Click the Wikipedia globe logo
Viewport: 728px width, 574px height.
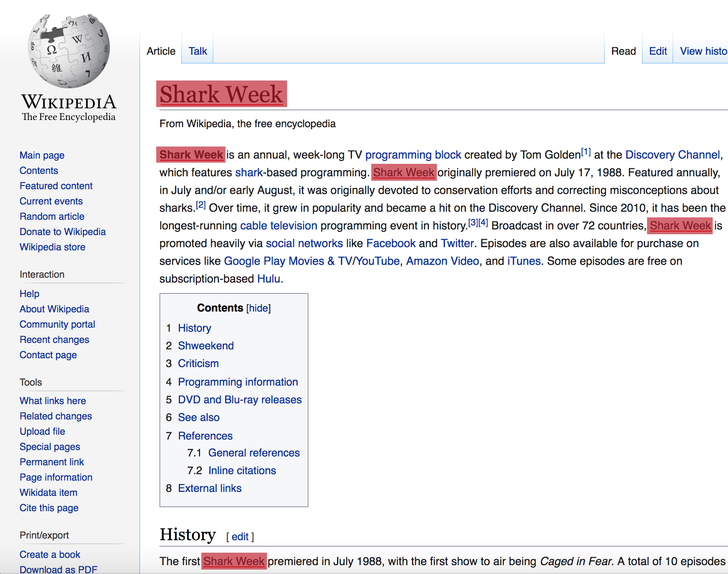click(x=69, y=50)
